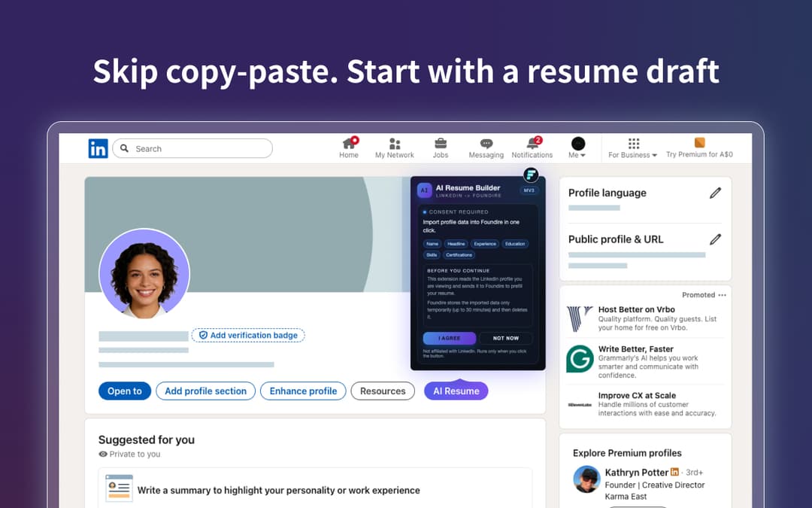
Task: Open the My Network page
Action: (394, 148)
